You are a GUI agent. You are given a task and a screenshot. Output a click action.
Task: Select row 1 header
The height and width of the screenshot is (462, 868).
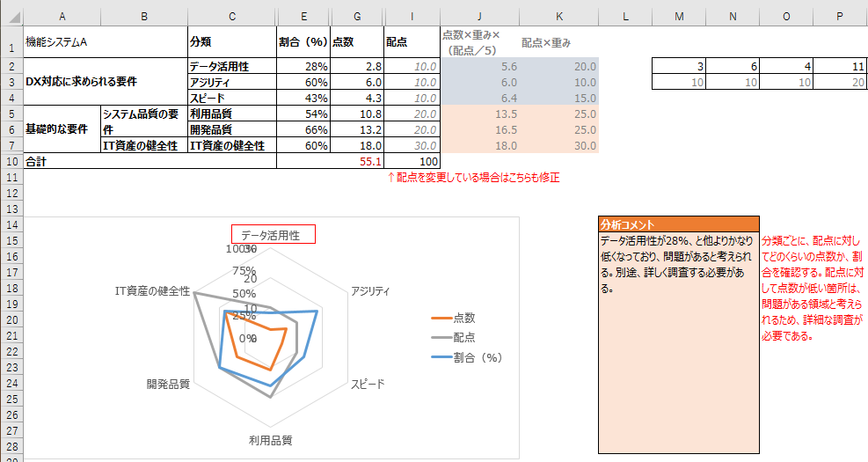pyautogui.click(x=11, y=41)
